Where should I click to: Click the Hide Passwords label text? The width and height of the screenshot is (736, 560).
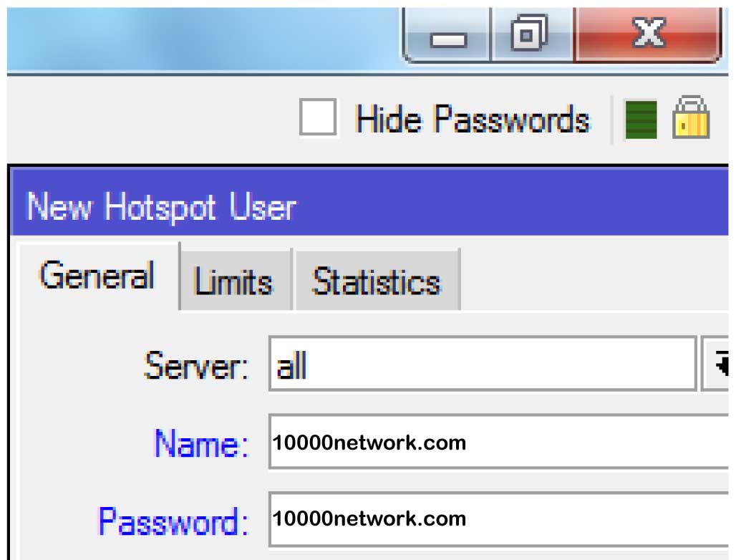click(473, 119)
